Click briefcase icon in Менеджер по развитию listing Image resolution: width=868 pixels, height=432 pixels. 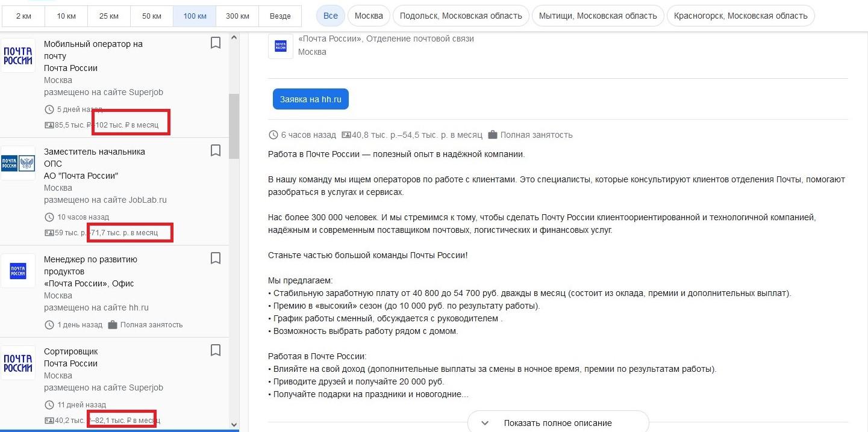click(113, 325)
